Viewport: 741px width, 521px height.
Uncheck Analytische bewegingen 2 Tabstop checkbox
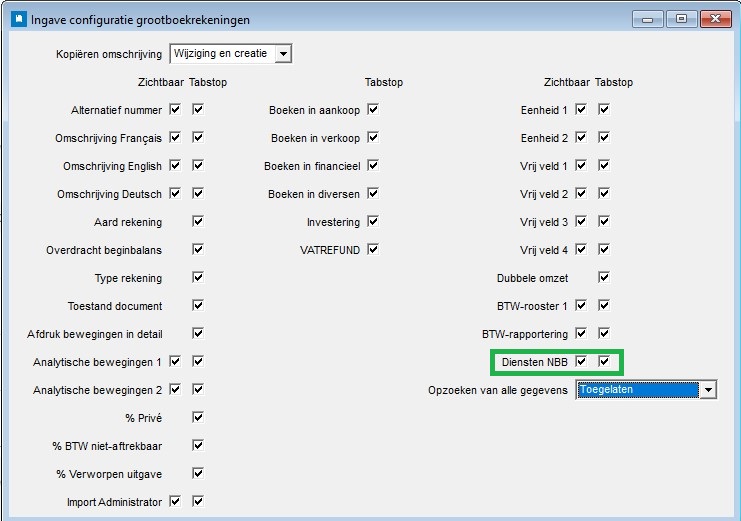(198, 389)
